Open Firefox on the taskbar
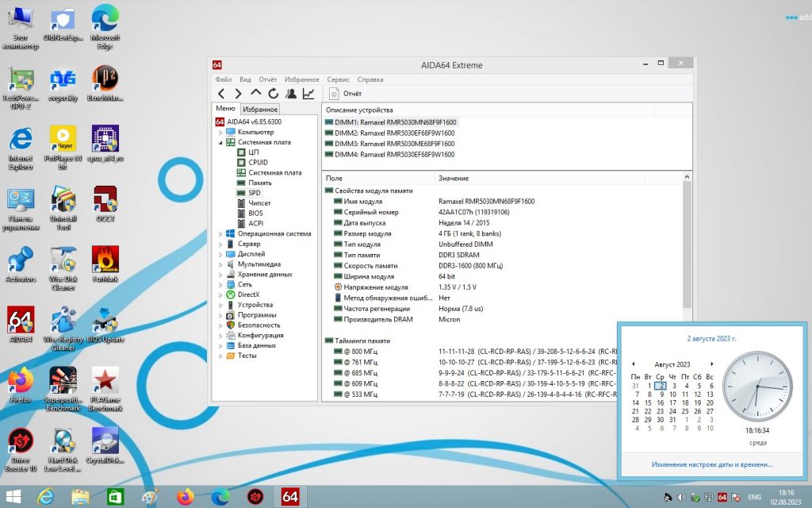 coord(185,497)
